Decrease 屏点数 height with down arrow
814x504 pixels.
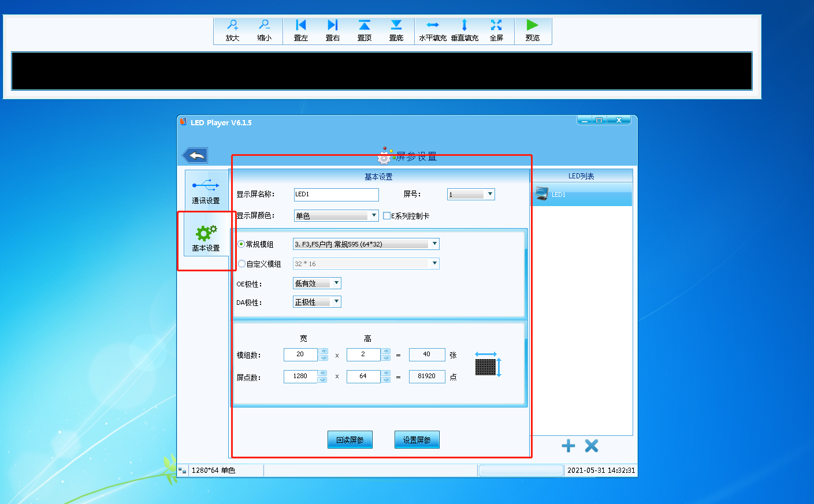pyautogui.click(x=386, y=380)
